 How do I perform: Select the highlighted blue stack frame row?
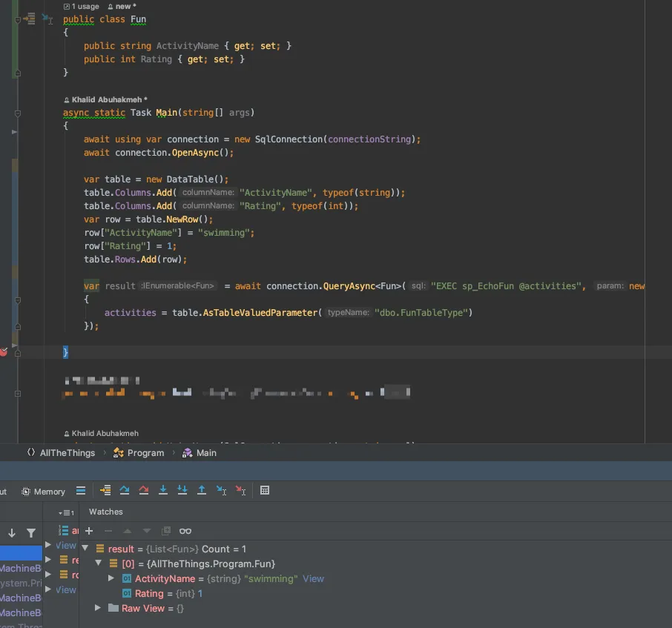pos(21,552)
